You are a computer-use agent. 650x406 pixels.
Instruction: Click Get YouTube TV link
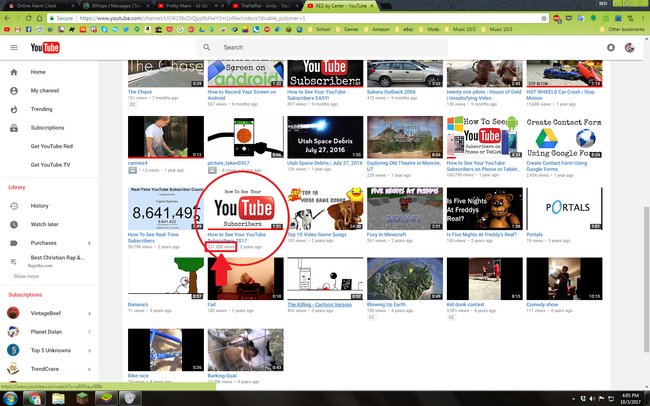[x=51, y=165]
